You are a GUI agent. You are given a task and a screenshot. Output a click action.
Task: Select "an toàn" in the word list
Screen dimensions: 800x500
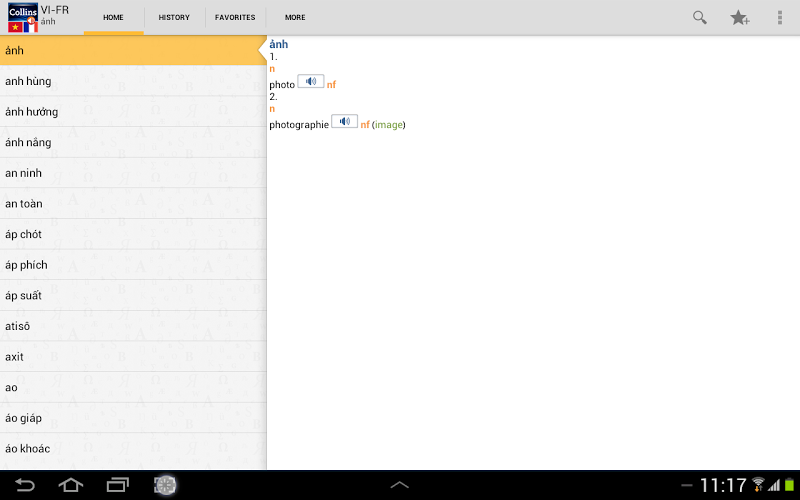(133, 203)
